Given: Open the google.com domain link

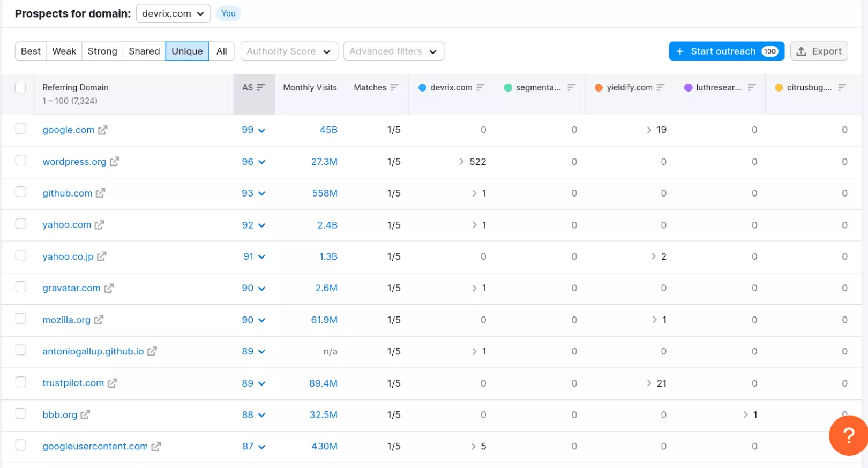Looking at the screenshot, I should click(69, 130).
